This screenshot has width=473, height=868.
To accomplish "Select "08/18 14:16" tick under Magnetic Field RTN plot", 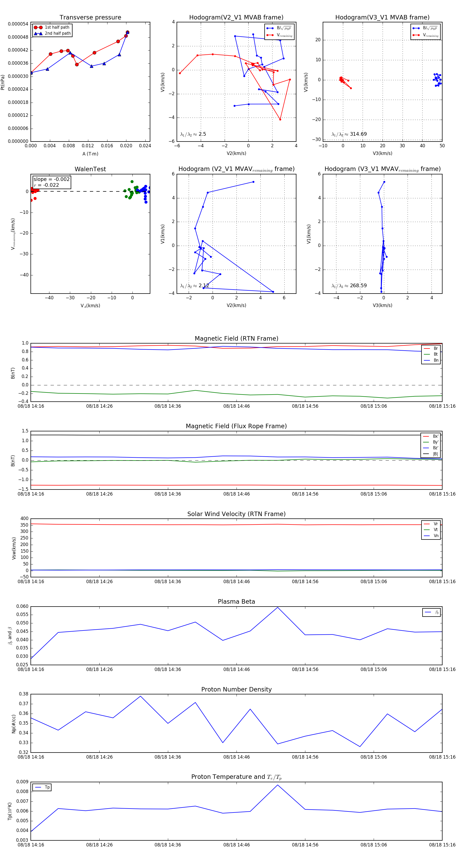I will point(31,406).
